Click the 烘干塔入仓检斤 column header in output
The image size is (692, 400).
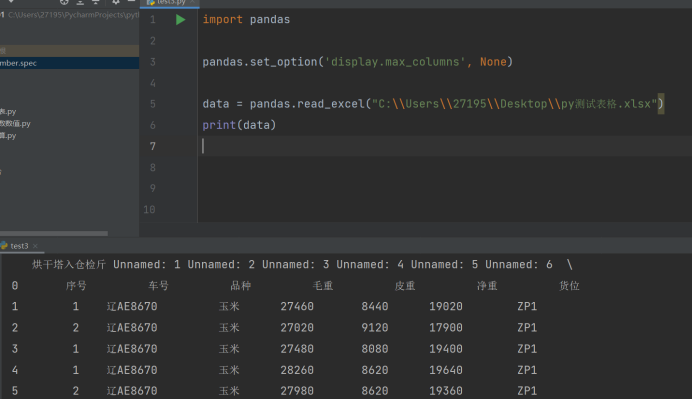(69, 264)
